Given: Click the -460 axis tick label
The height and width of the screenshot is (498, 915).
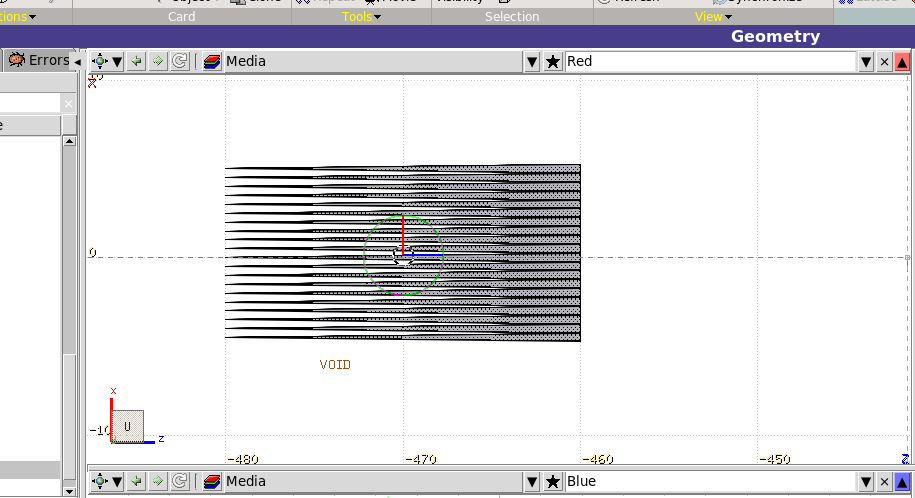Looking at the screenshot, I should coord(598,459).
